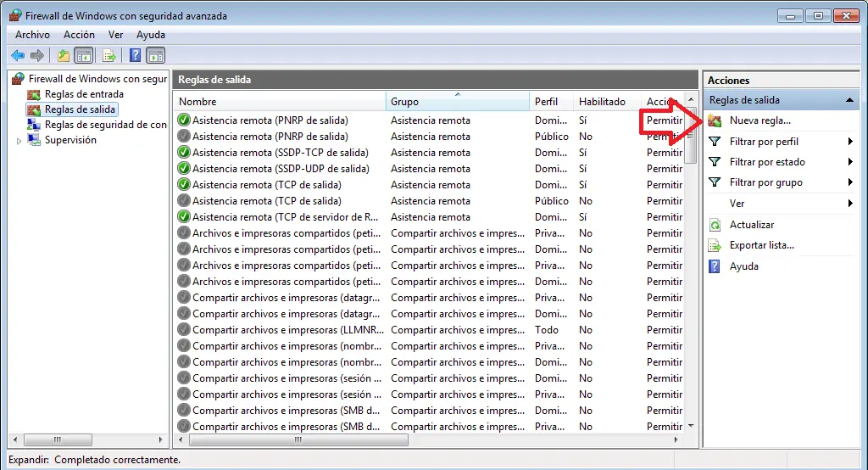The height and width of the screenshot is (470, 868).
Task: Click the Reglas de salida tree icon
Action: [x=34, y=109]
